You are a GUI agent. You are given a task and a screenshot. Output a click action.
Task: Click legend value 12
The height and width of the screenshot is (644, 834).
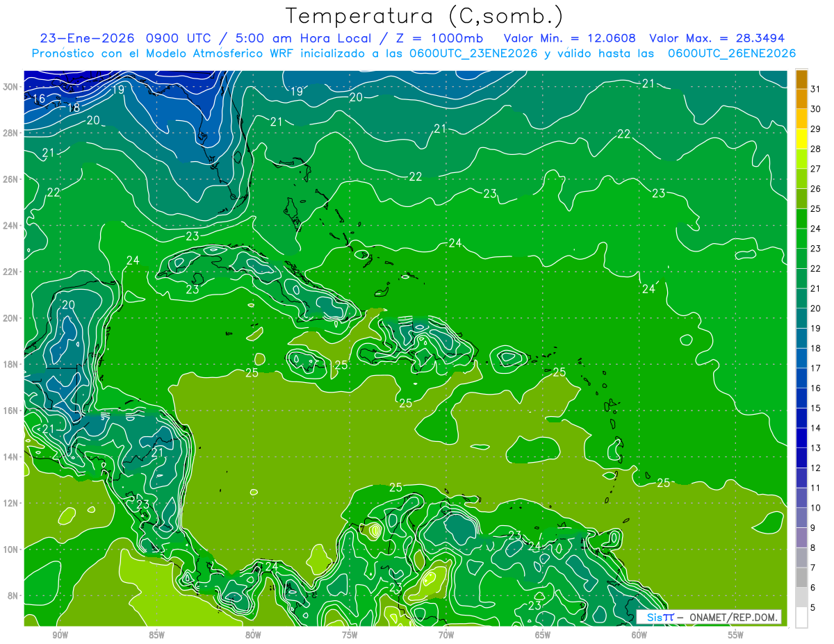point(816,468)
